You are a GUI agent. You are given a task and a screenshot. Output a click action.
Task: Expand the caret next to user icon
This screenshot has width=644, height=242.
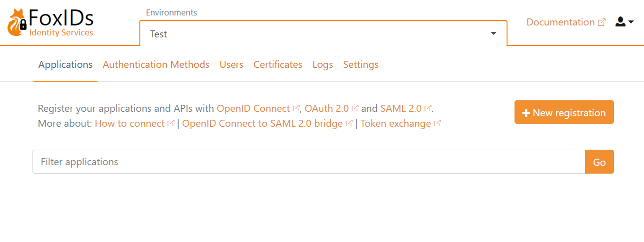pyautogui.click(x=631, y=22)
